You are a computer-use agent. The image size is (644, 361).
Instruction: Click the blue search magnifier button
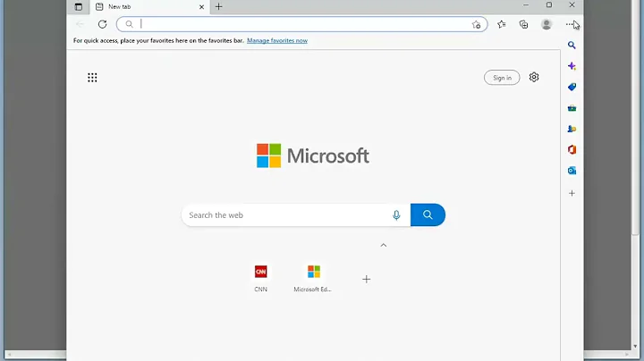[x=428, y=215]
